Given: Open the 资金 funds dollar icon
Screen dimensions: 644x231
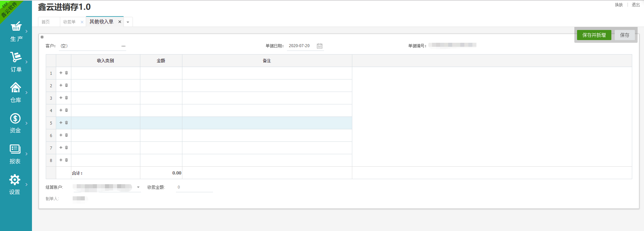Looking at the screenshot, I should (15, 119).
